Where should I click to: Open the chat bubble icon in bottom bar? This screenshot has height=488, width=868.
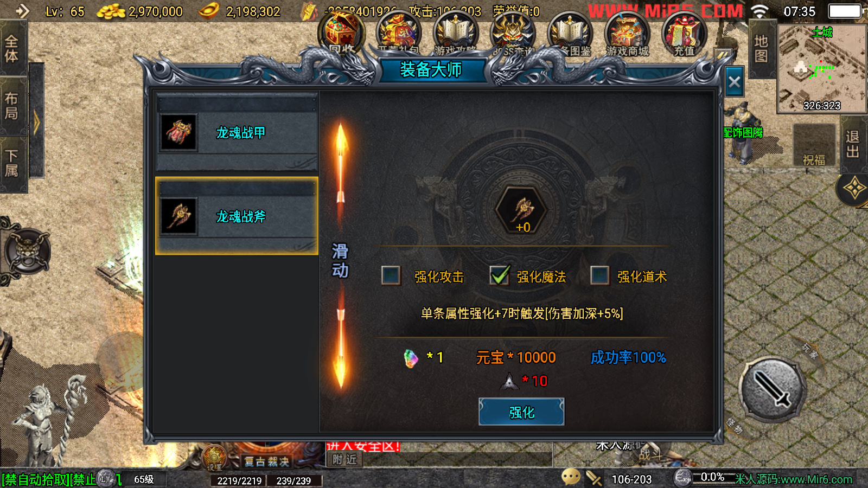570,477
